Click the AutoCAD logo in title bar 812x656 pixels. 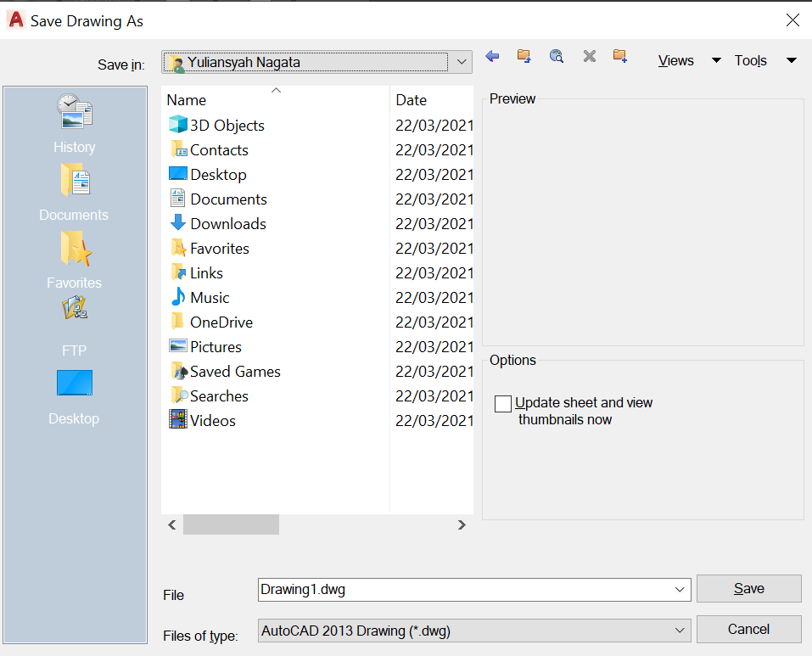tap(16, 20)
